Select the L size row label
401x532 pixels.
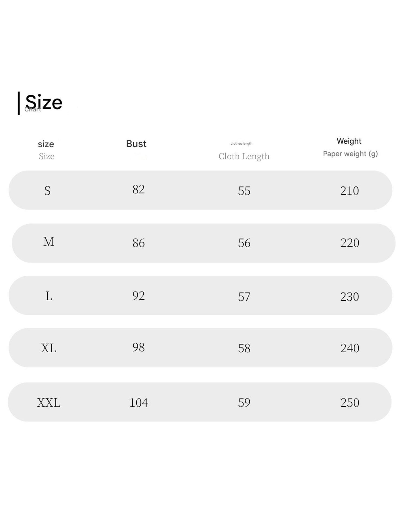click(49, 296)
